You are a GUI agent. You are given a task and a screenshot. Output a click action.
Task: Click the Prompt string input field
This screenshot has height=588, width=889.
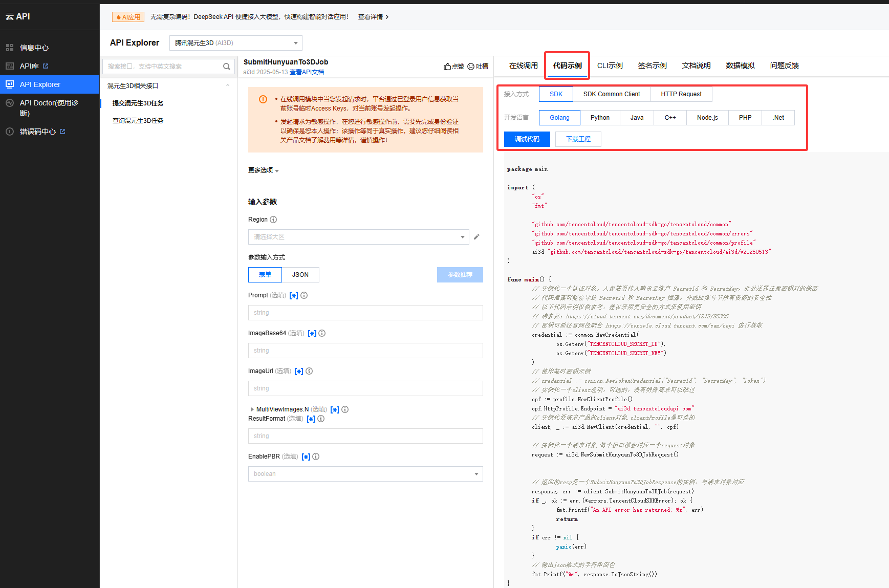click(x=365, y=313)
